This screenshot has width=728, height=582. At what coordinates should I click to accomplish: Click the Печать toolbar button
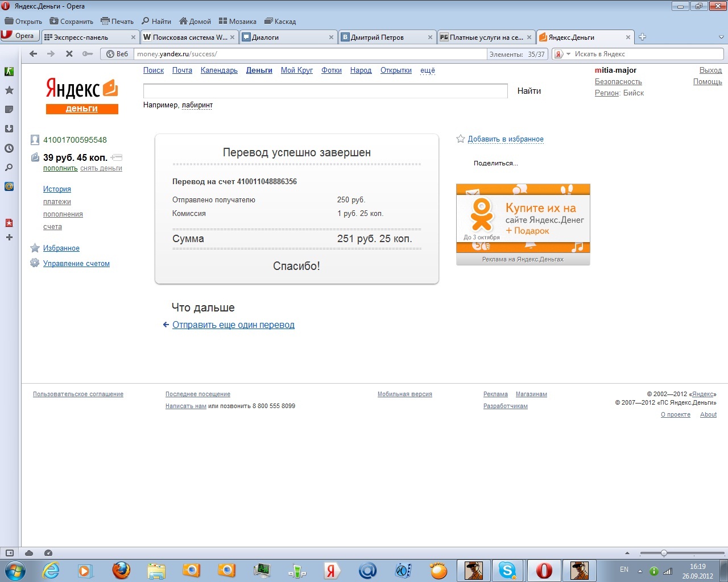point(117,22)
